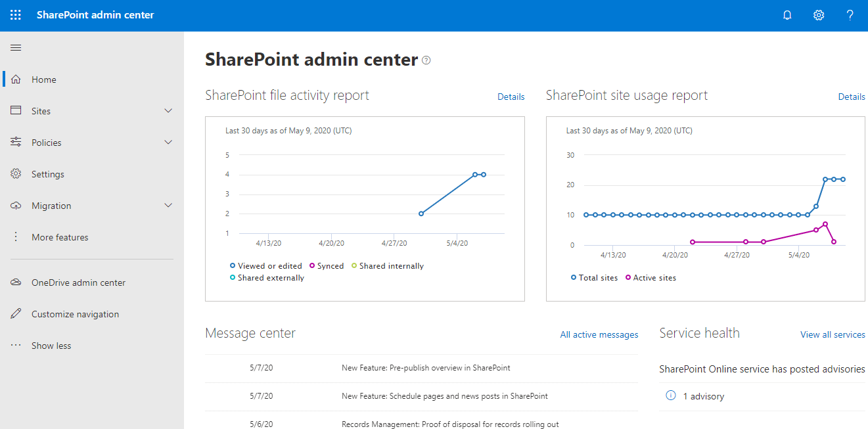Open the settings gear in header
This screenshot has height=429, width=868.
click(819, 15)
